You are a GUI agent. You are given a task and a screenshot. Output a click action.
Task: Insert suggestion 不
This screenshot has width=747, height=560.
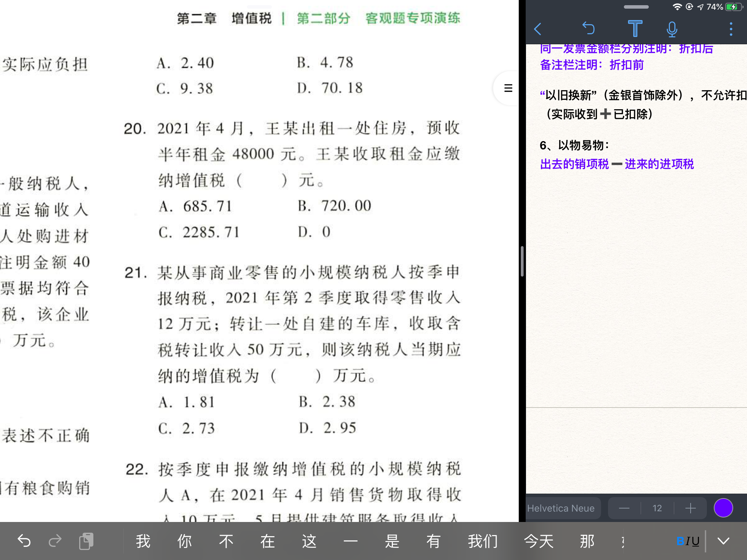coord(226,541)
